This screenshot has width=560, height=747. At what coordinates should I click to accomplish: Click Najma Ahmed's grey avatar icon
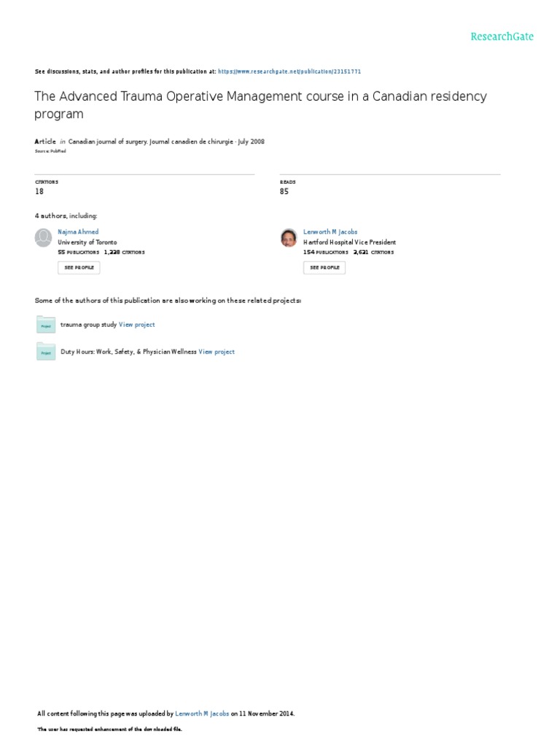pos(44,237)
